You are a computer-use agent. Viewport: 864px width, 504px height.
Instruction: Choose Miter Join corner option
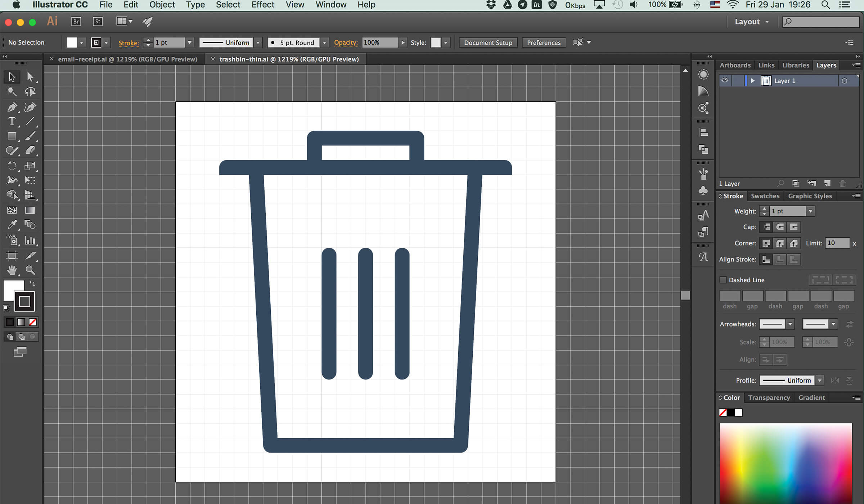pos(766,243)
